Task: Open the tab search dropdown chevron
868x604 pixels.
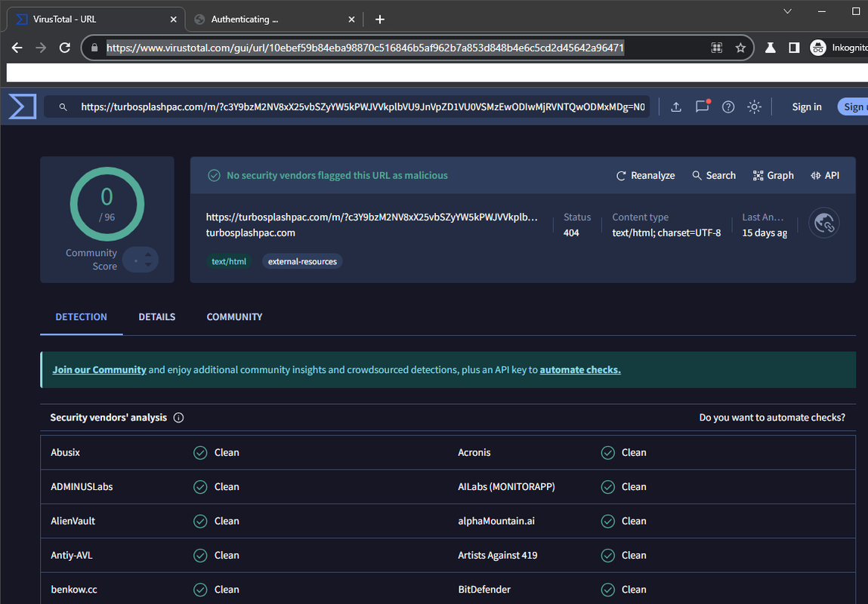Action: [787, 11]
